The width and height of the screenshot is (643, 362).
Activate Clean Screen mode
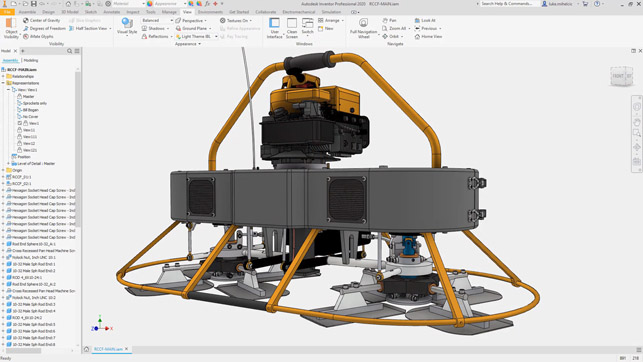pyautogui.click(x=292, y=28)
